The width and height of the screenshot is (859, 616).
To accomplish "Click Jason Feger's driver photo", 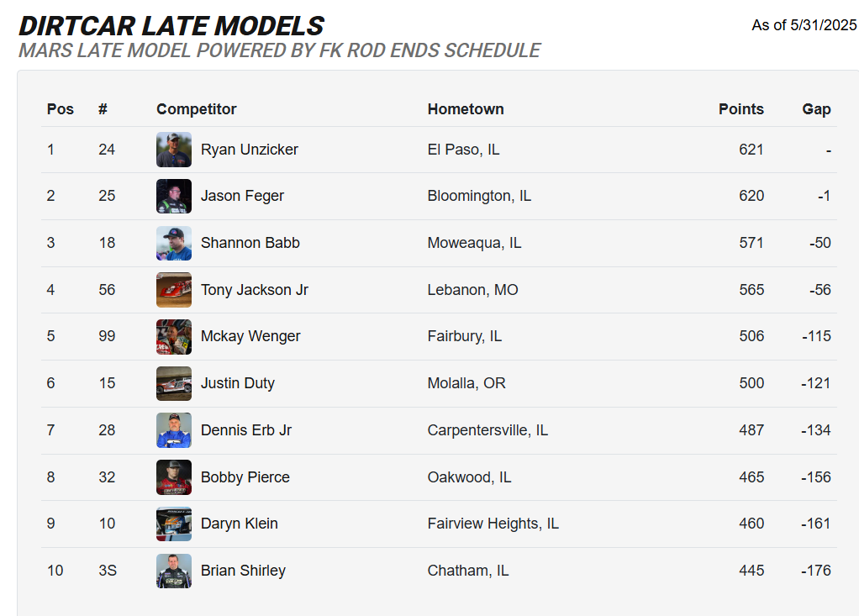I will (x=174, y=196).
